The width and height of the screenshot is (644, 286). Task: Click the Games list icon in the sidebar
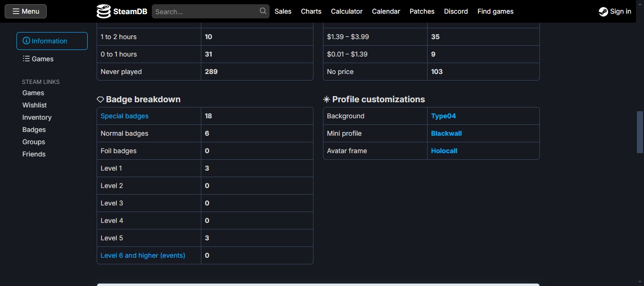point(26,58)
